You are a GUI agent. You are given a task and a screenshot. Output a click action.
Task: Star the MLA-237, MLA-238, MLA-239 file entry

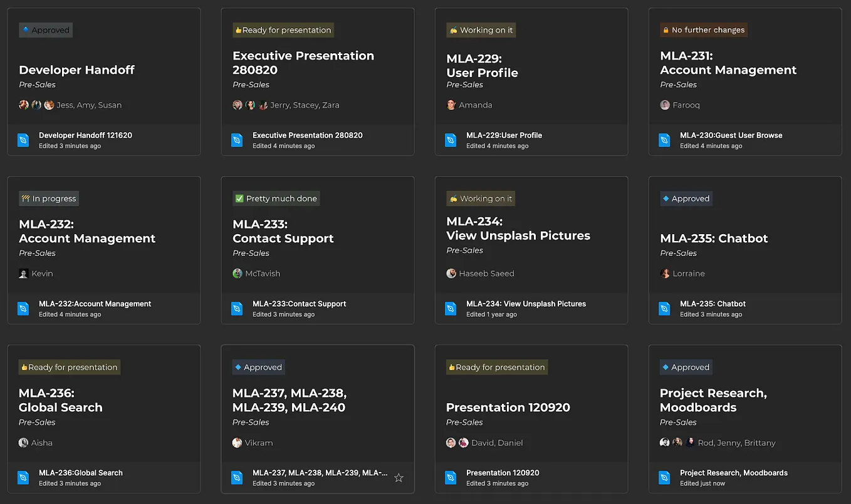[x=399, y=478]
